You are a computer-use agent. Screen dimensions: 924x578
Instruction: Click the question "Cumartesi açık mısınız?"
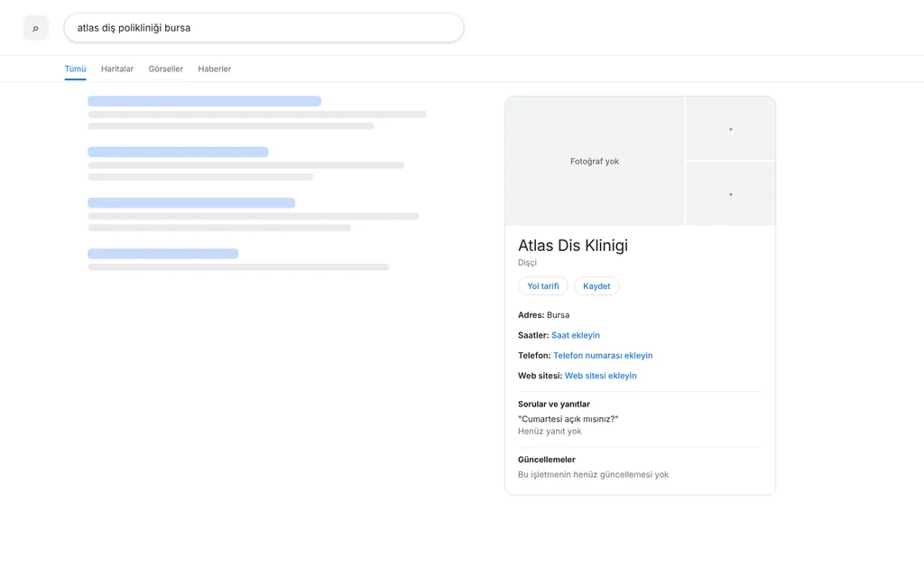click(x=568, y=419)
